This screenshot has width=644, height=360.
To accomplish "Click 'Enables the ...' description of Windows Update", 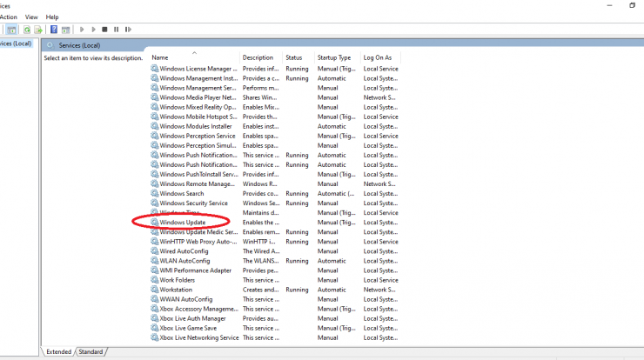I will coord(261,222).
